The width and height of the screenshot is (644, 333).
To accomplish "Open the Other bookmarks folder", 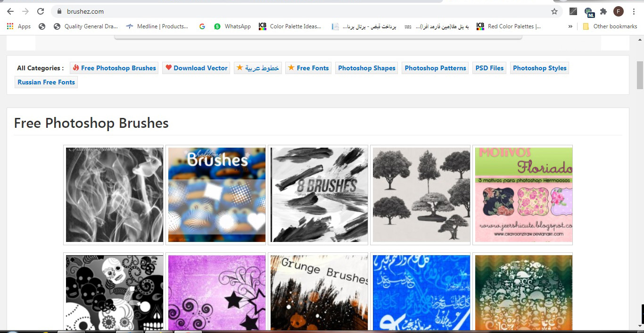I will pos(610,26).
